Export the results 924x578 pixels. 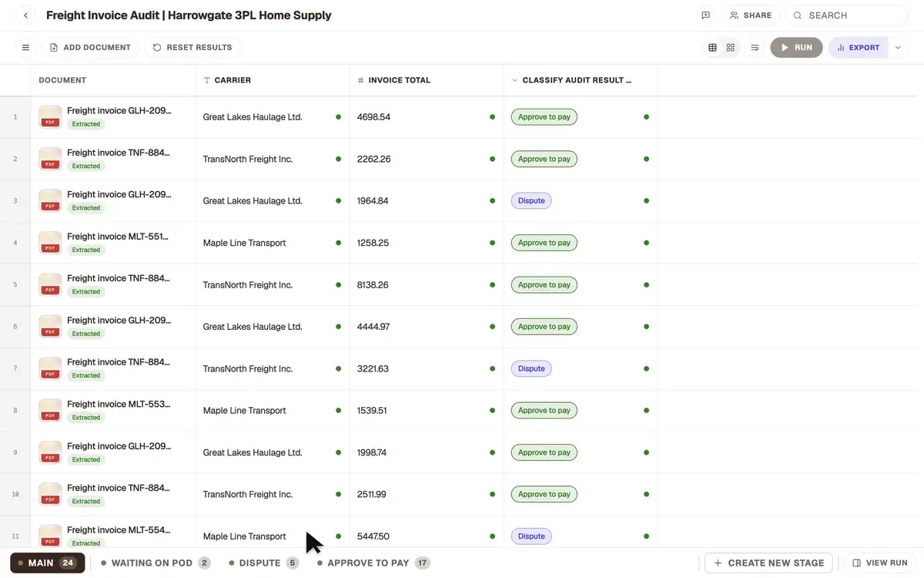tap(859, 48)
